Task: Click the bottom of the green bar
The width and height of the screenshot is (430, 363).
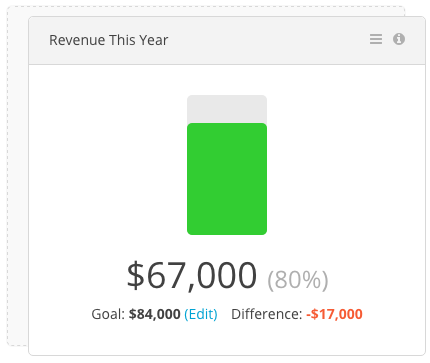Action: [227, 233]
